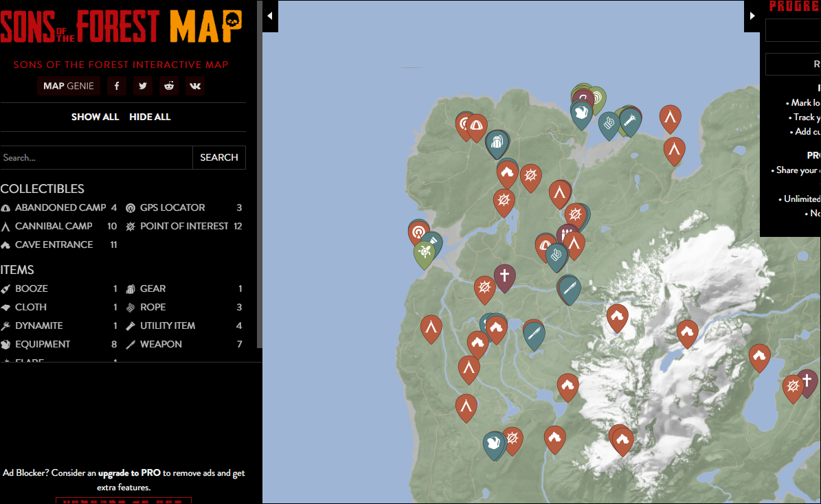Toggle Booze item category

pos(59,288)
